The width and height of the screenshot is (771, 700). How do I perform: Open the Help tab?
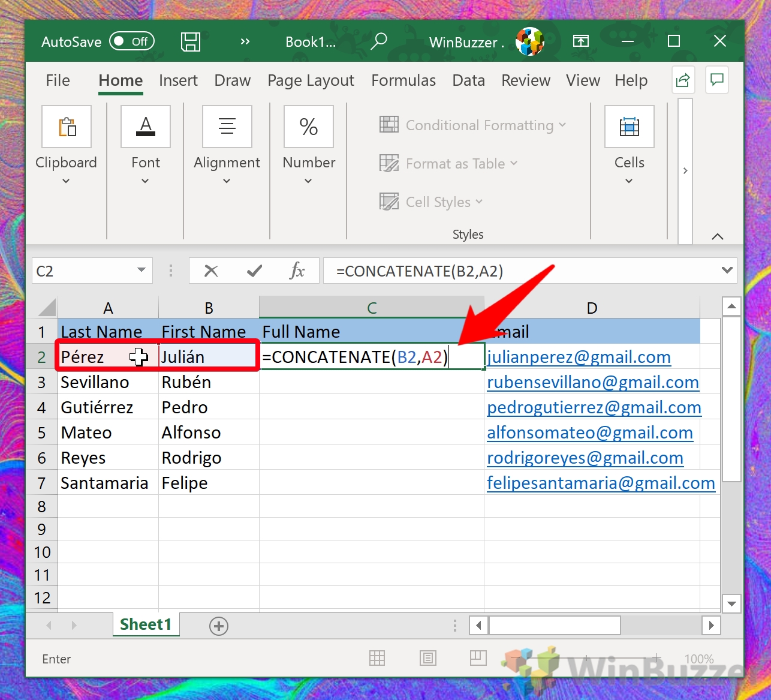tap(631, 80)
